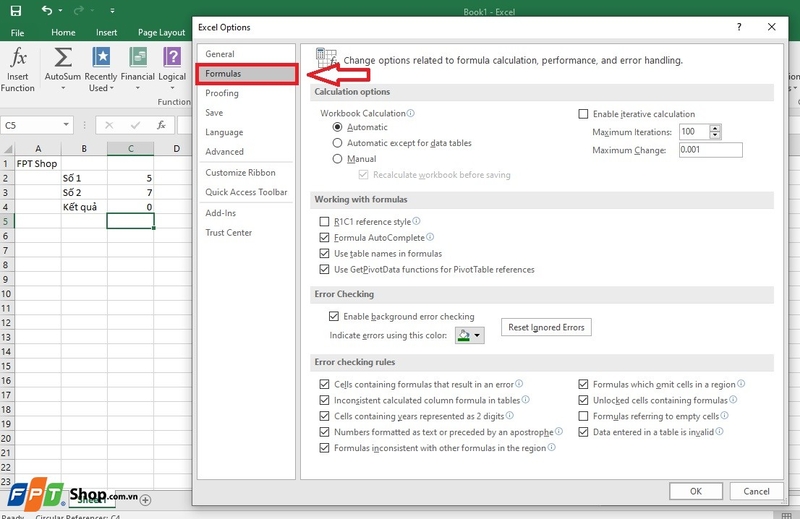Click info icon beside Formulas referring to empty cells
The height and width of the screenshot is (519, 800).
pos(724,415)
